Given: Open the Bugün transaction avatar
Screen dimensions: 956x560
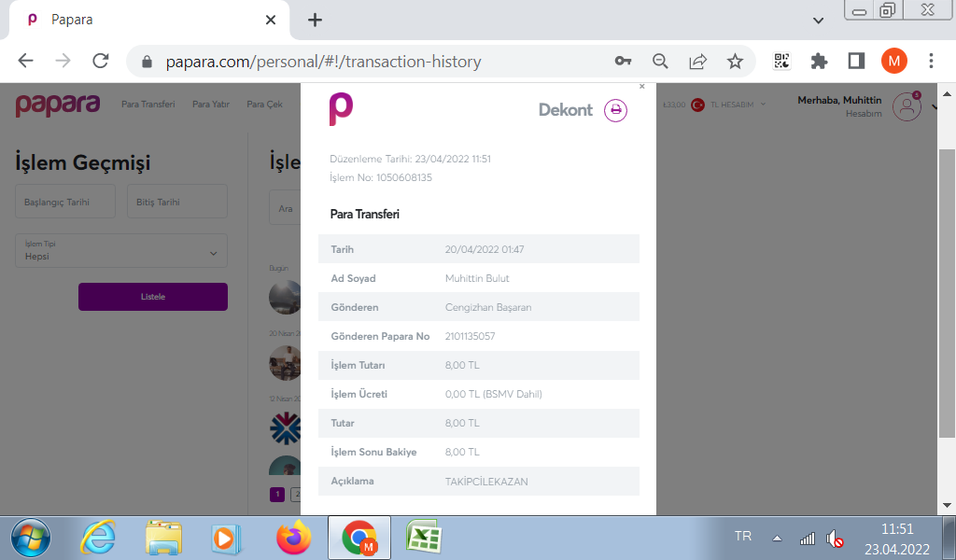Looking at the screenshot, I should point(285,298).
